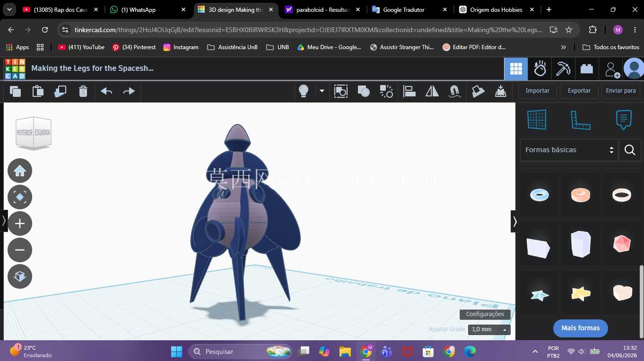Open the Pinterest bookmark
The width and height of the screenshot is (644, 361).
click(134, 47)
